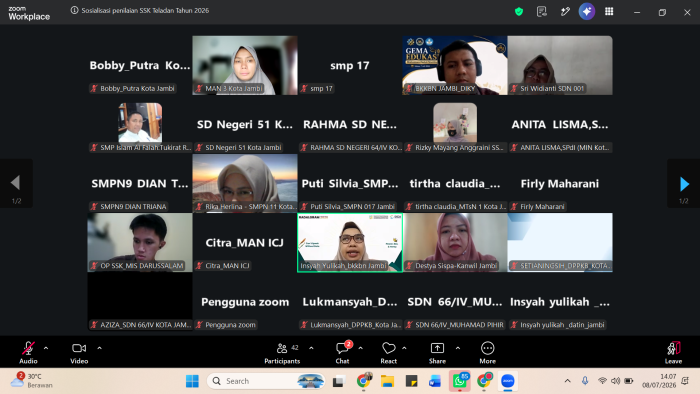Select Rika Herlina SMPN 11 video tile
700x394 pixels.
(x=245, y=183)
